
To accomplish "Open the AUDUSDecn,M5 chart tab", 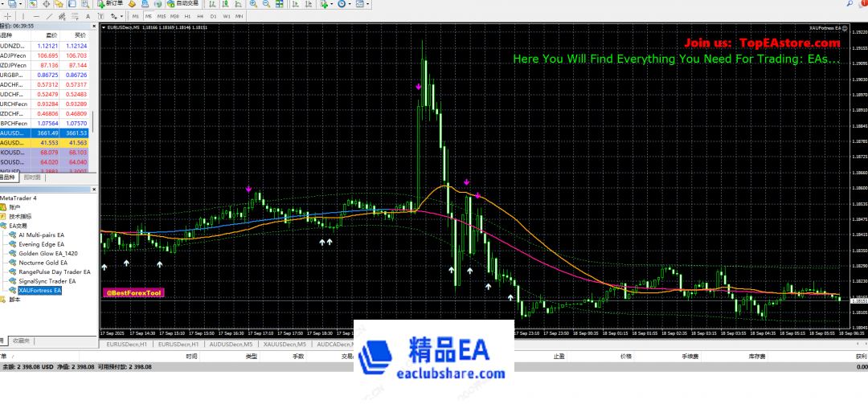I will 231,345.
